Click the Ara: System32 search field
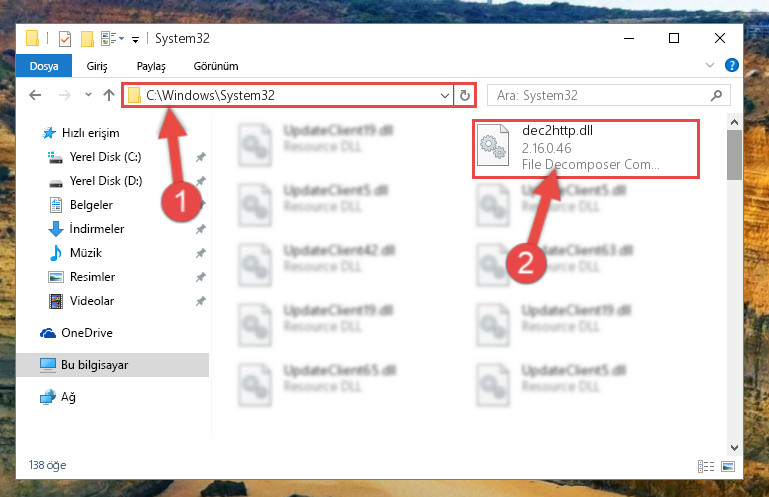The height and width of the screenshot is (497, 769). pyautogui.click(x=601, y=95)
